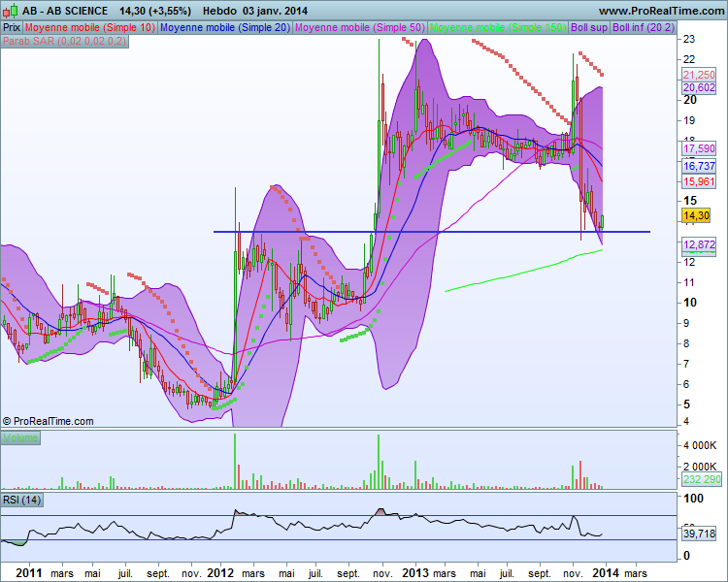This screenshot has width=728, height=582.
Task: Click the price axis label 5
Action: point(686,404)
